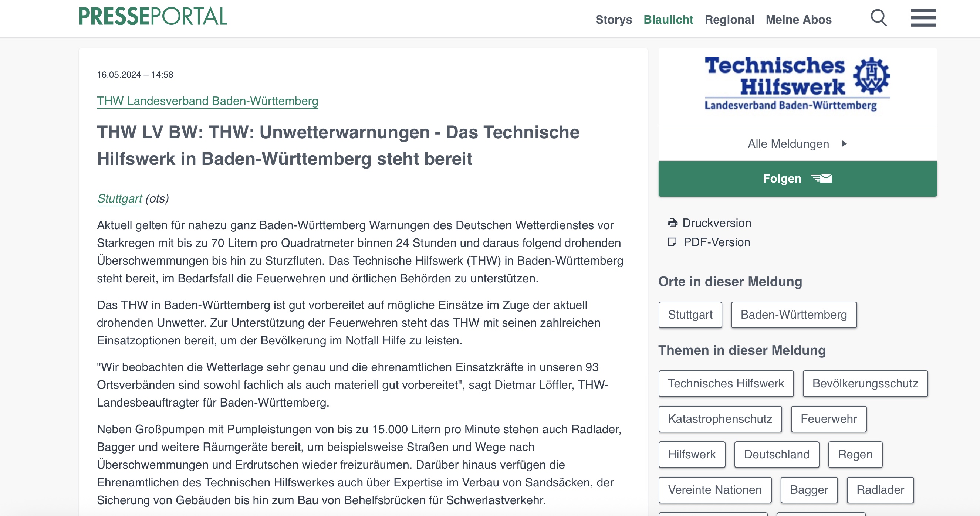The width and height of the screenshot is (980, 516).
Task: Click the paragraph starting "Das THW in Baden-Württemberg ist"
Action: pyautogui.click(x=348, y=323)
